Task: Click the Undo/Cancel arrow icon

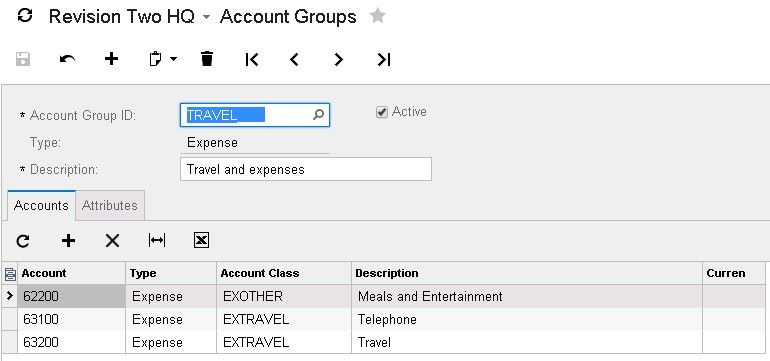Action: pyautogui.click(x=67, y=59)
